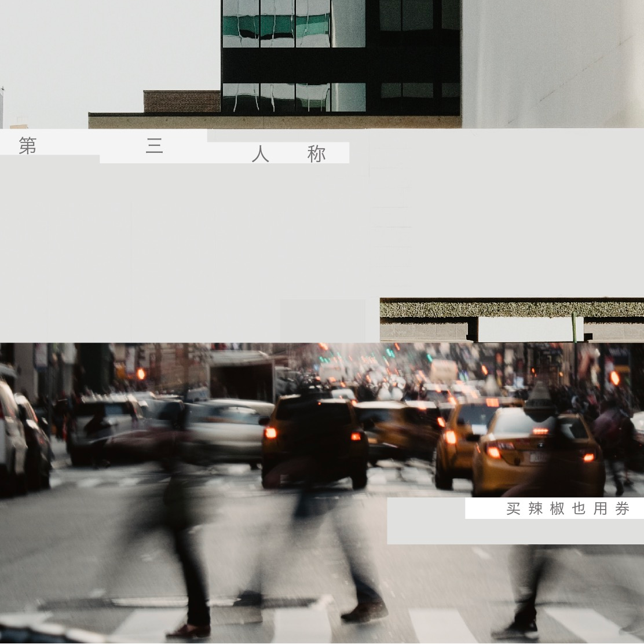Click the title character "三"
644x644 pixels.
154,146
